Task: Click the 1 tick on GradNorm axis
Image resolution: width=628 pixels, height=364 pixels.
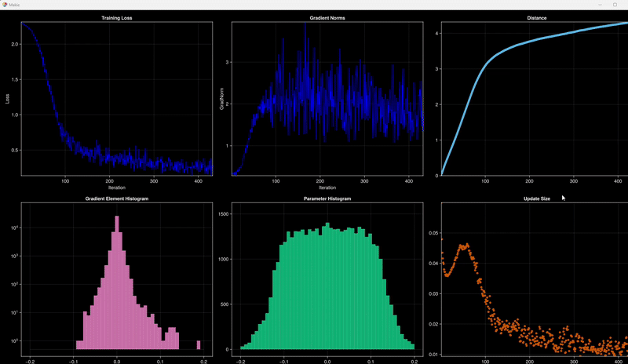Action: tap(227, 146)
